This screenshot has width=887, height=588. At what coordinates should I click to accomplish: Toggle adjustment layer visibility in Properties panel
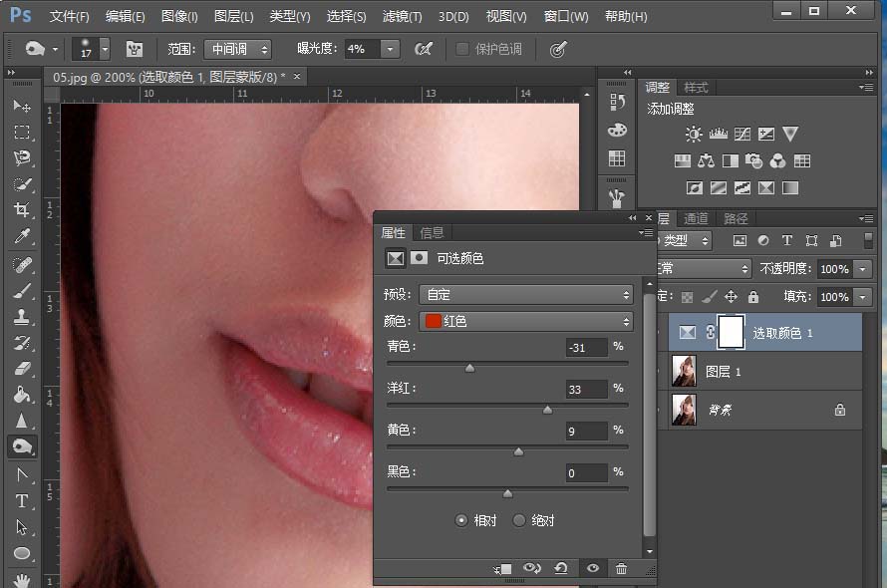[x=593, y=568]
